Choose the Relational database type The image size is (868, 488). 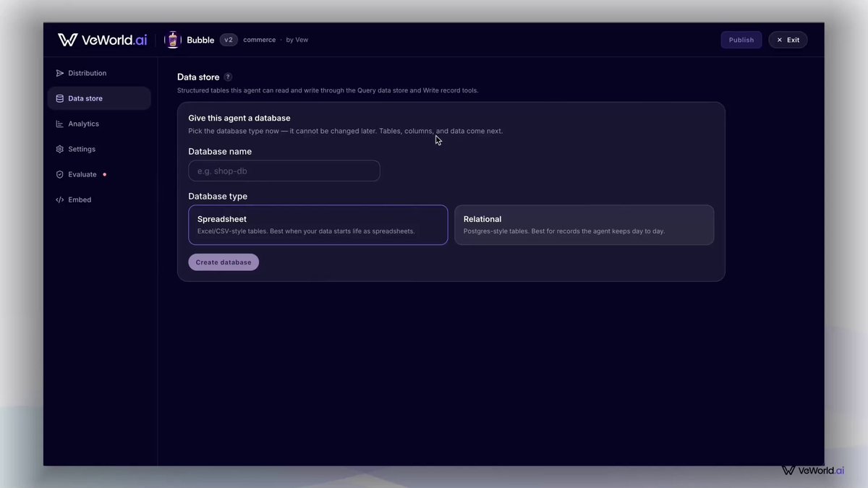coord(584,225)
